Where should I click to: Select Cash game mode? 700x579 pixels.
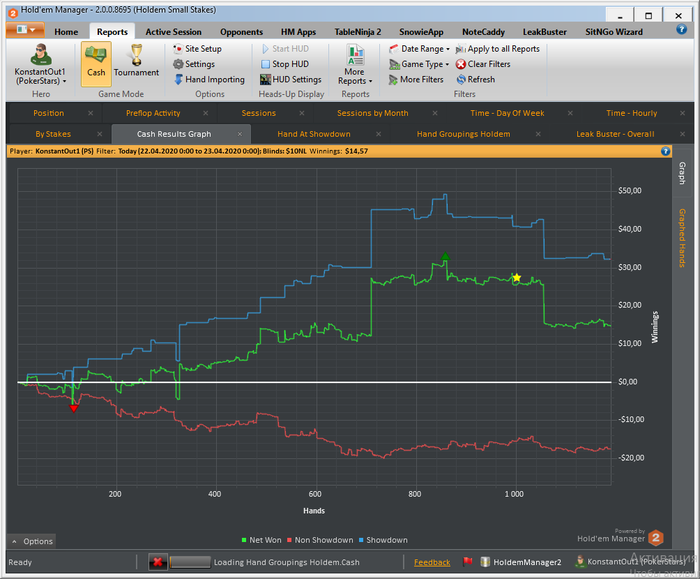pyautogui.click(x=96, y=64)
